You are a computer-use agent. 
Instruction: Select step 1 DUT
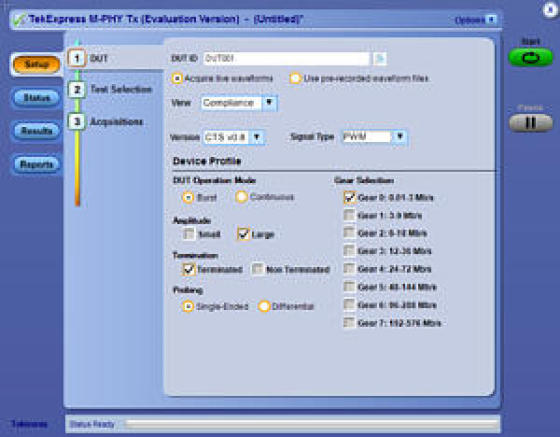(77, 58)
